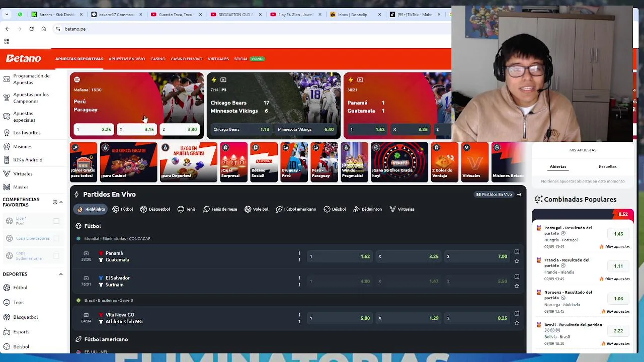644x362 pixels.
Task: Click the browser home icon
Action: tap(43, 29)
